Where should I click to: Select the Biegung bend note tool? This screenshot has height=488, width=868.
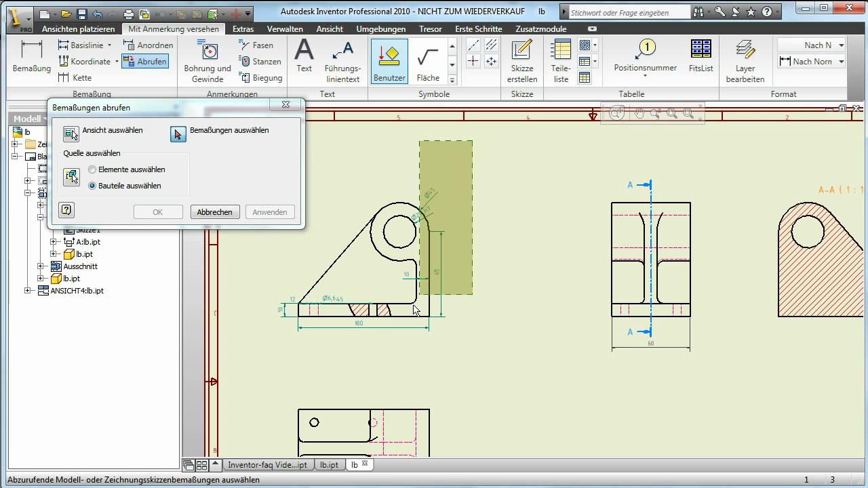(261, 78)
